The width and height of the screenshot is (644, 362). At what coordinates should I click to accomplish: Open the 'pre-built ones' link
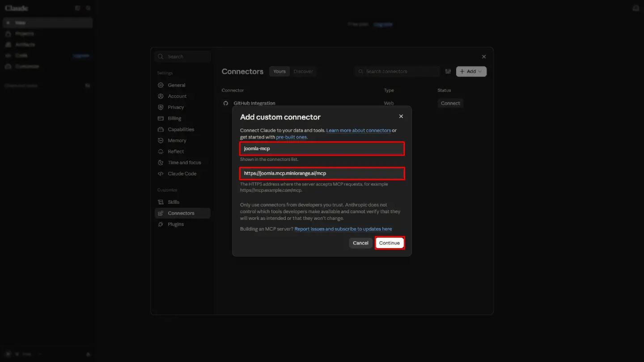(291, 137)
